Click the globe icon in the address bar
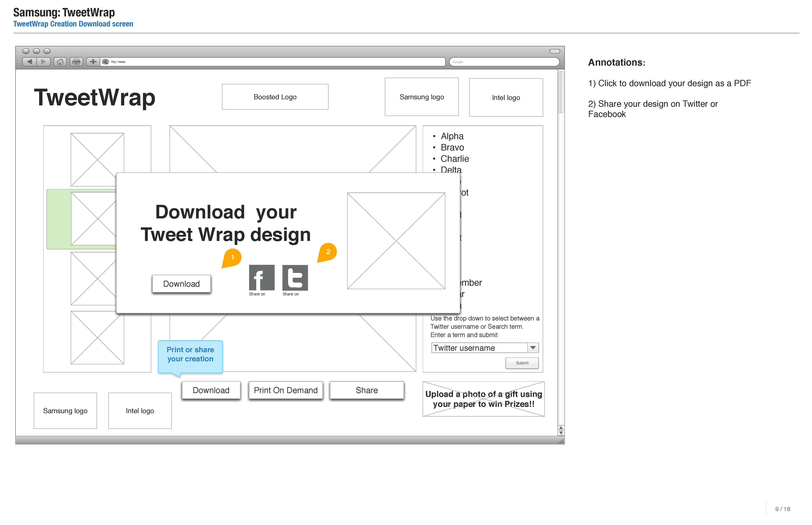This screenshot has height=525, width=812. [x=105, y=62]
